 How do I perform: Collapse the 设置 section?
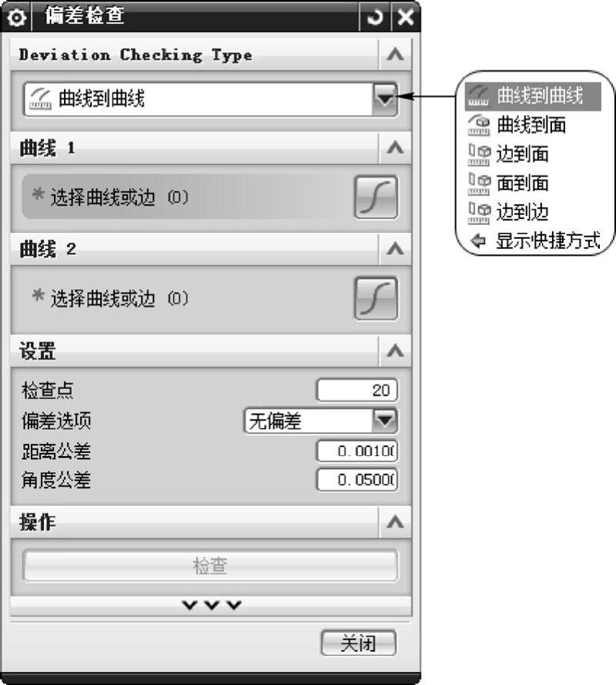395,351
